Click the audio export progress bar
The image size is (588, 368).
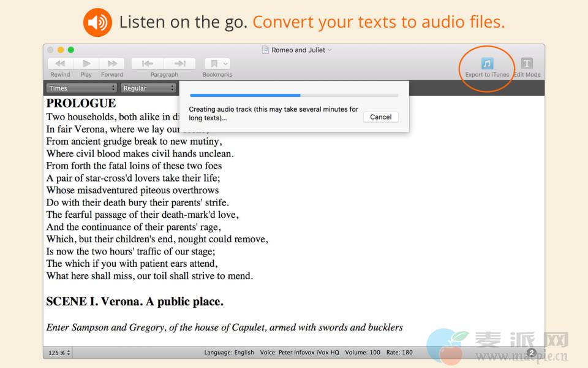[294, 96]
